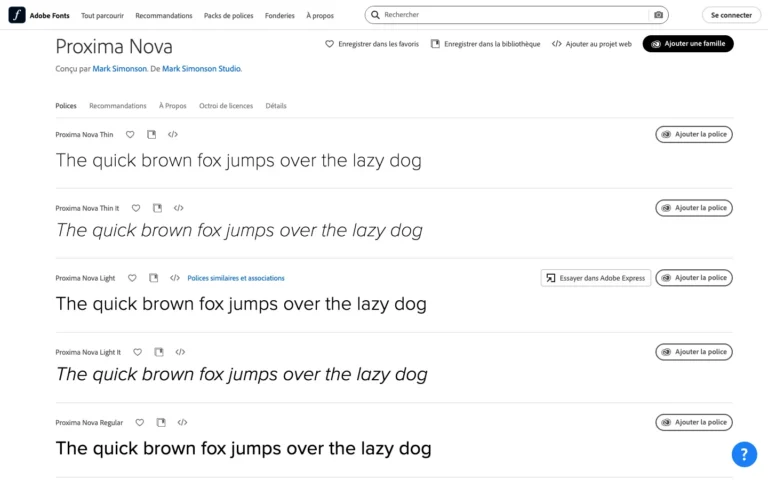Viewport: 768px width, 480px height.
Task: Click the Proxima Nova Regular sample text
Action: coord(243,449)
